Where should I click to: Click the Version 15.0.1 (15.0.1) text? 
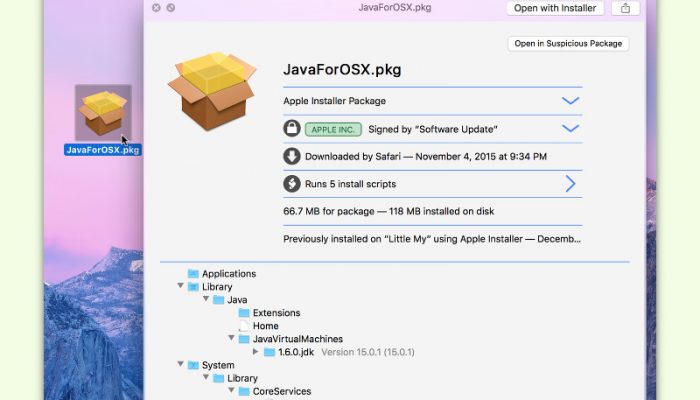click(368, 352)
